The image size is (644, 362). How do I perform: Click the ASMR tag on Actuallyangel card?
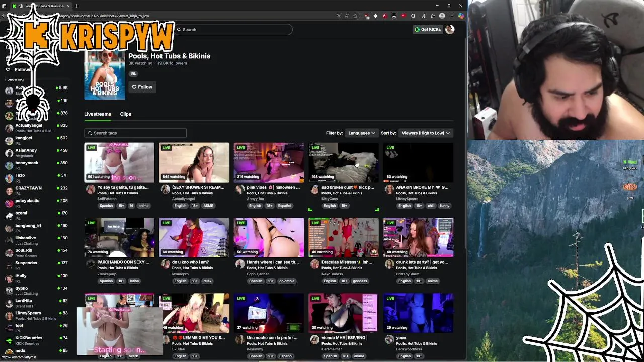208,206
